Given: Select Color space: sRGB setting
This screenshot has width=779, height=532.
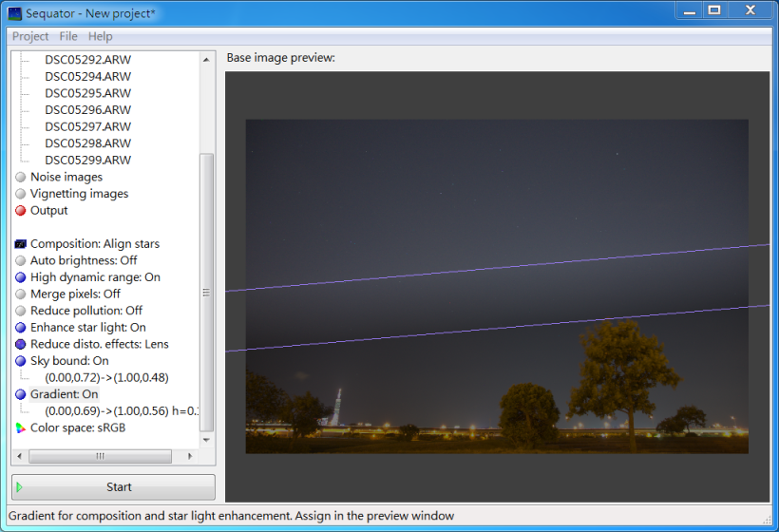Looking at the screenshot, I should pos(78,427).
